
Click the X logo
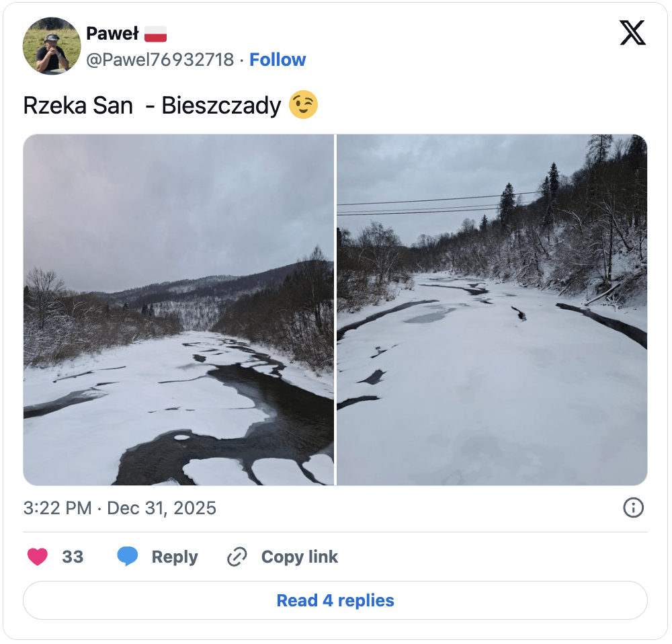click(x=632, y=33)
